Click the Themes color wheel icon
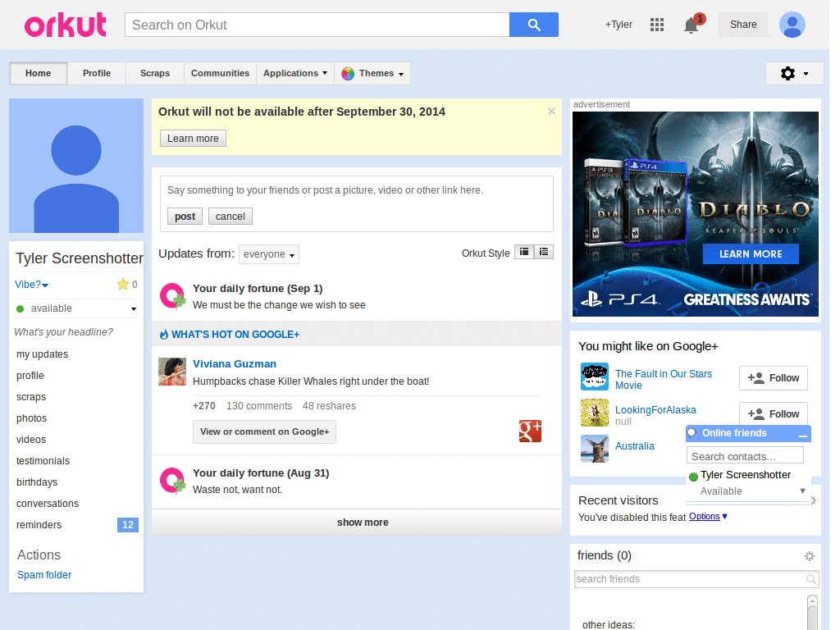 [x=348, y=73]
